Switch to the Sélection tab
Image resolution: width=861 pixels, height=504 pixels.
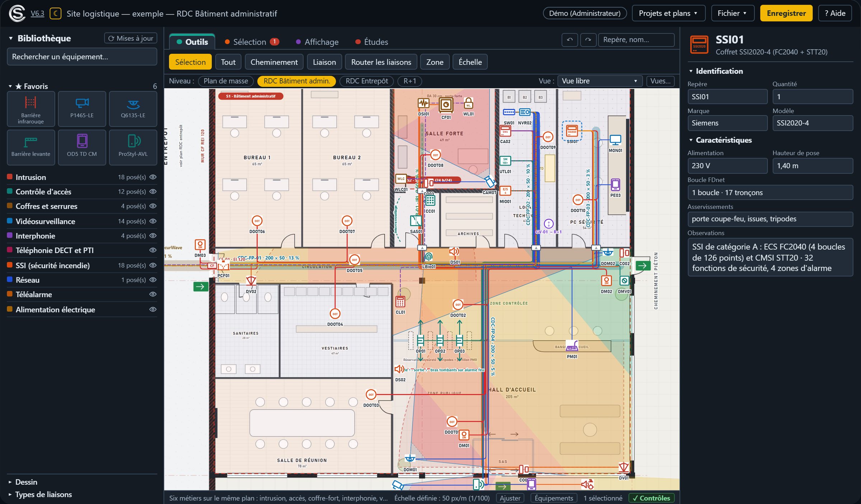252,42
